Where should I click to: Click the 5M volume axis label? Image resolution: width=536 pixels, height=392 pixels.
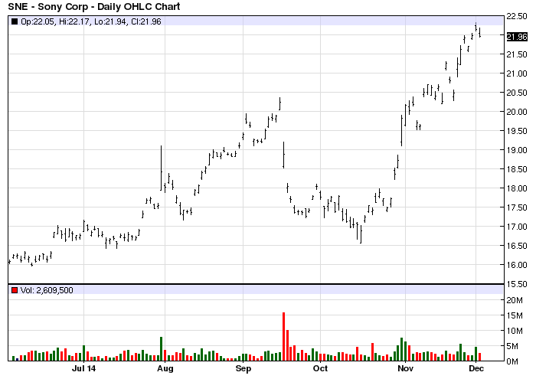tap(515, 346)
